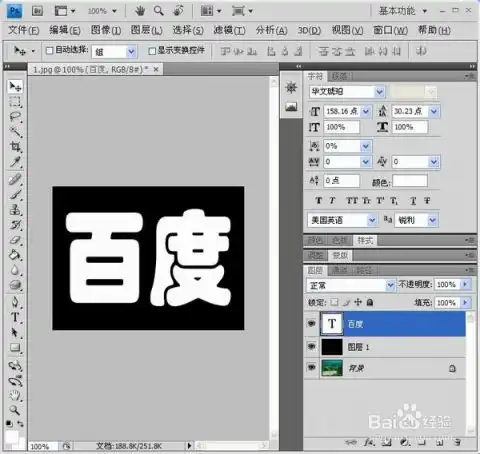Select the Blur tool
This screenshot has width=480, height=454.
(15, 270)
